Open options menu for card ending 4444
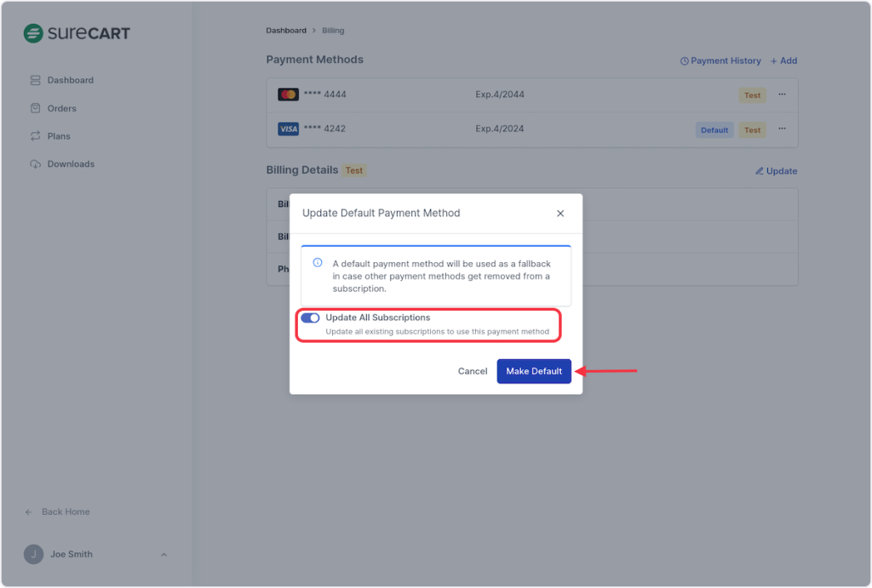 (782, 94)
